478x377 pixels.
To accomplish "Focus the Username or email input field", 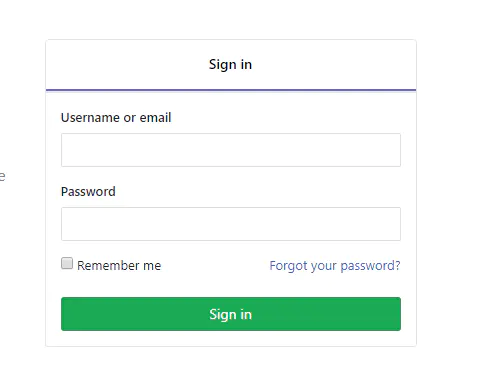I will [x=231, y=150].
